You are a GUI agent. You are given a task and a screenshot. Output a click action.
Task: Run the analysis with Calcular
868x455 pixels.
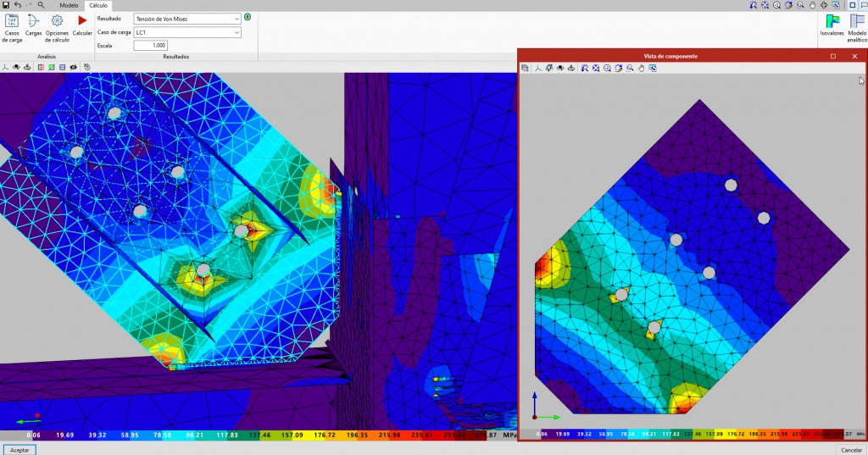[x=82, y=25]
